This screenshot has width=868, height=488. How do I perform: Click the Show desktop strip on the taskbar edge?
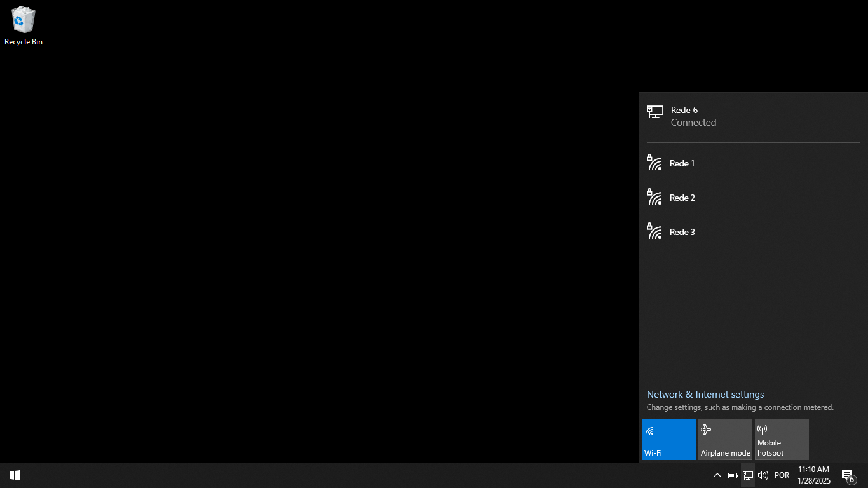(x=865, y=475)
